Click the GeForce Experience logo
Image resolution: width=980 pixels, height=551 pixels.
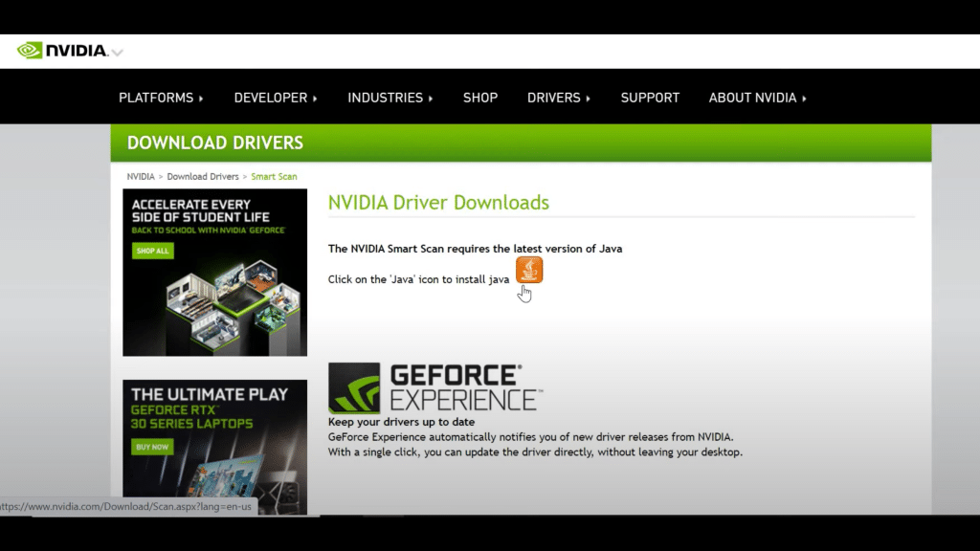[x=435, y=388]
